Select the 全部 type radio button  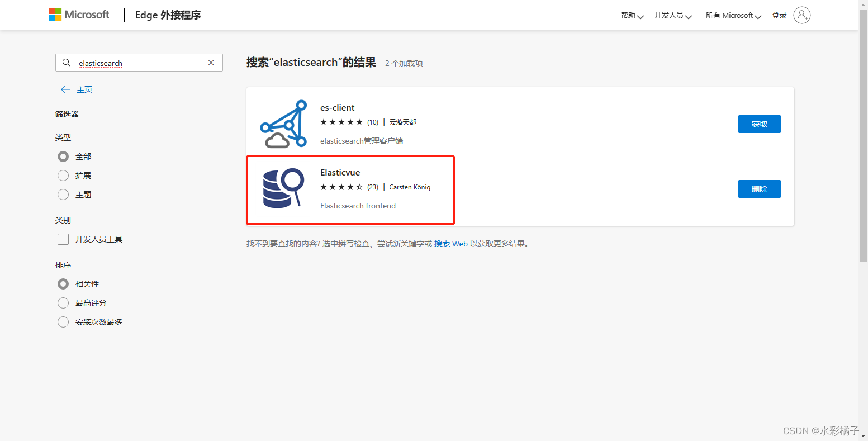(63, 157)
